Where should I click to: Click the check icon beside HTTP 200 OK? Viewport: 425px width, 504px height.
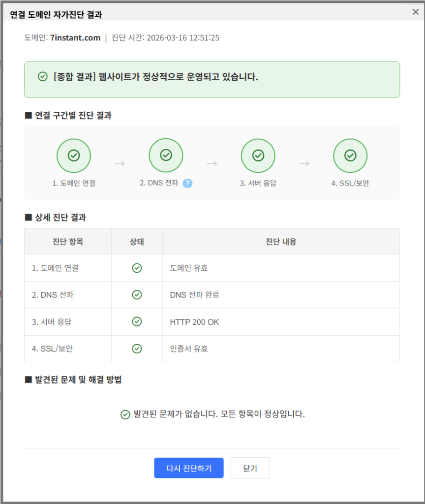(x=137, y=321)
